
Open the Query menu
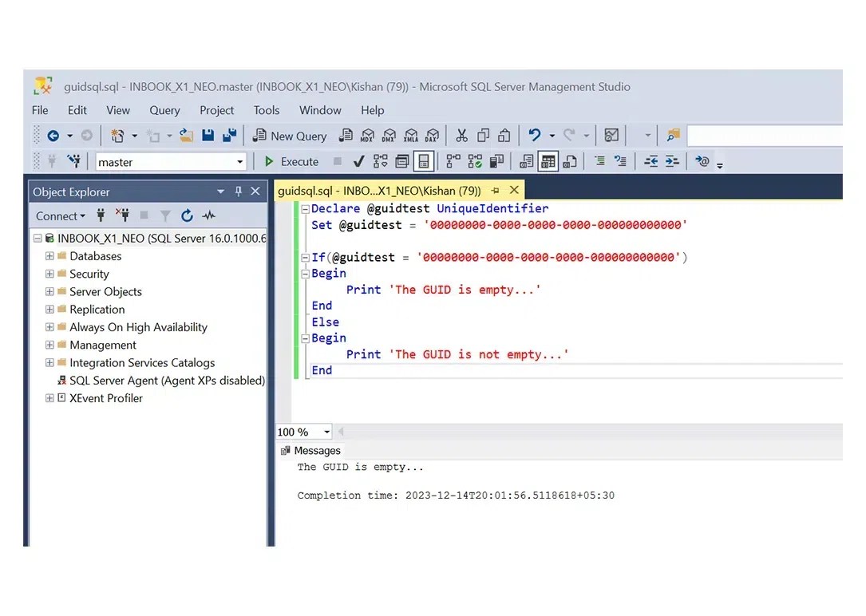click(x=164, y=110)
